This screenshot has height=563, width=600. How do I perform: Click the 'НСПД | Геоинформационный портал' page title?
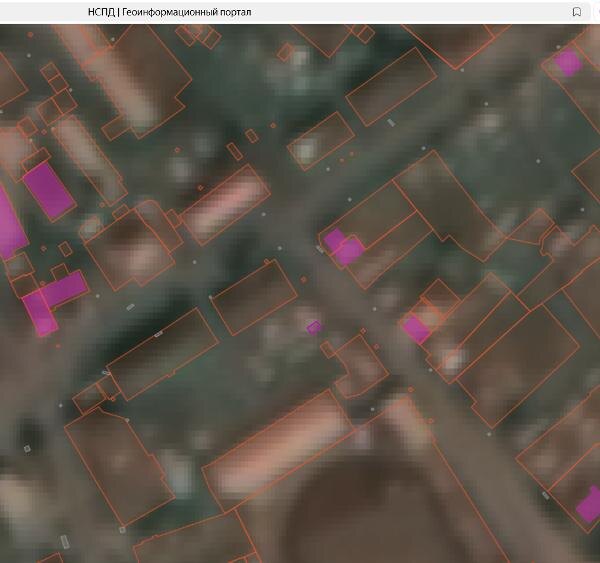tap(170, 12)
